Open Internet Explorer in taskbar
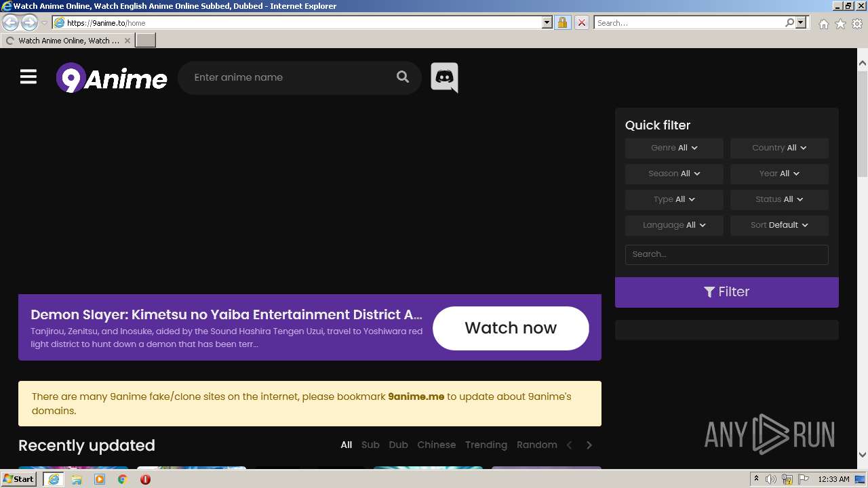Screen dimensions: 868x488 pyautogui.click(x=53, y=479)
